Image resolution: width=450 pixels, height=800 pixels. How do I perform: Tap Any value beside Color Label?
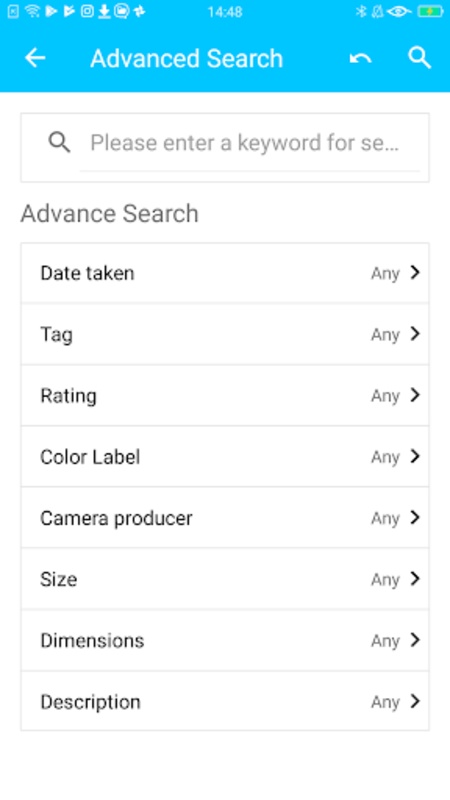[x=385, y=458]
